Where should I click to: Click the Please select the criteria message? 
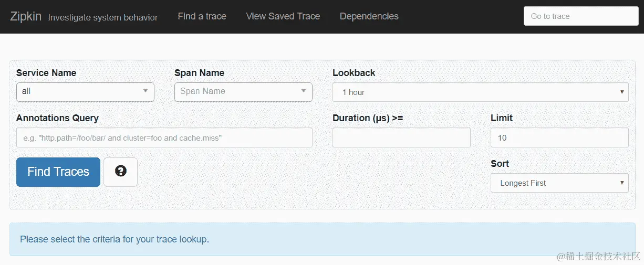pyautogui.click(x=115, y=239)
